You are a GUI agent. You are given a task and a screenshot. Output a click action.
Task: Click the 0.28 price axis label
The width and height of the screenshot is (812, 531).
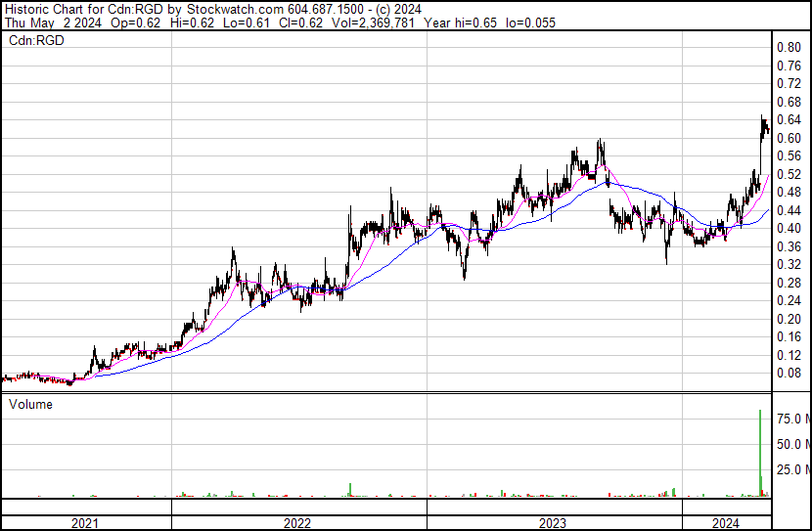pyautogui.click(x=789, y=283)
